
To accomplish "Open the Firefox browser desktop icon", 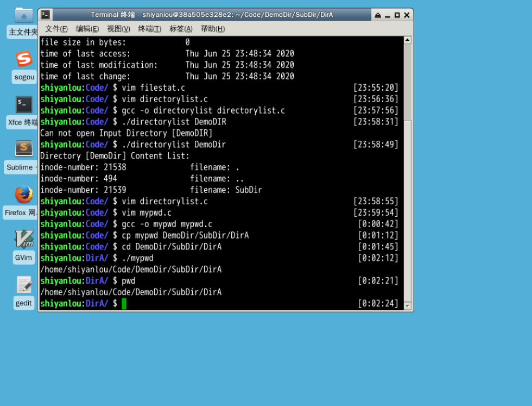I will pyautogui.click(x=24, y=194).
